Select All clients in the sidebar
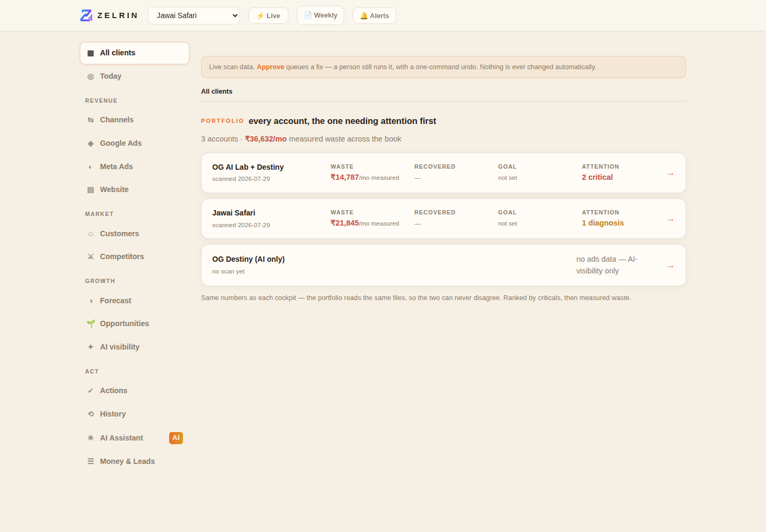Screen dimensions: 766x532 coord(135,53)
